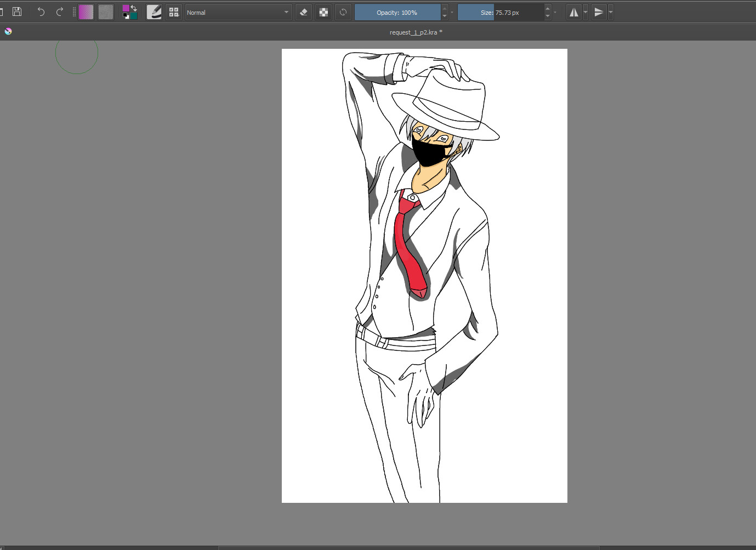Open the Normal blending mode dropdown

238,12
